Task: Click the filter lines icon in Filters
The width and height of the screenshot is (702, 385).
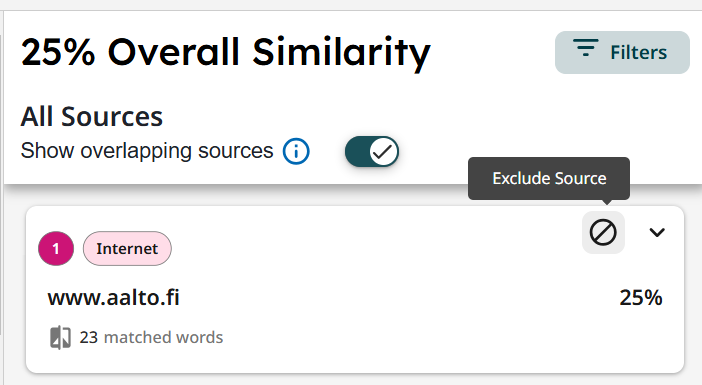Action: click(585, 48)
